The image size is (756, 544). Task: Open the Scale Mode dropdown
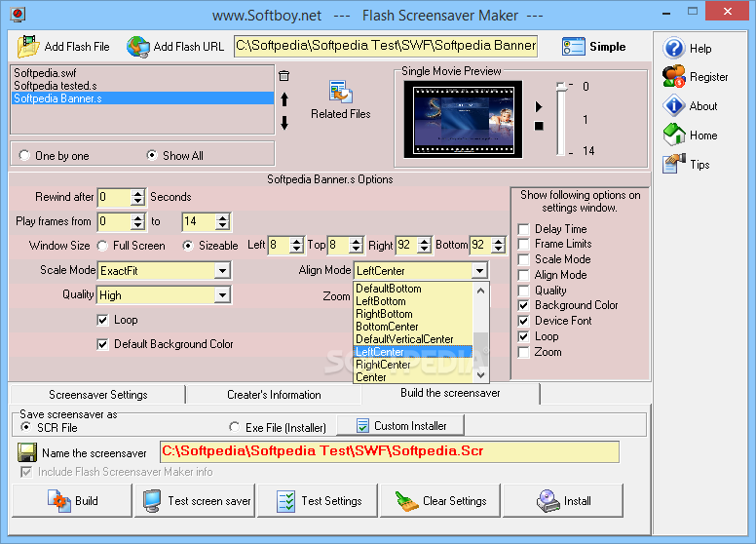coord(222,271)
